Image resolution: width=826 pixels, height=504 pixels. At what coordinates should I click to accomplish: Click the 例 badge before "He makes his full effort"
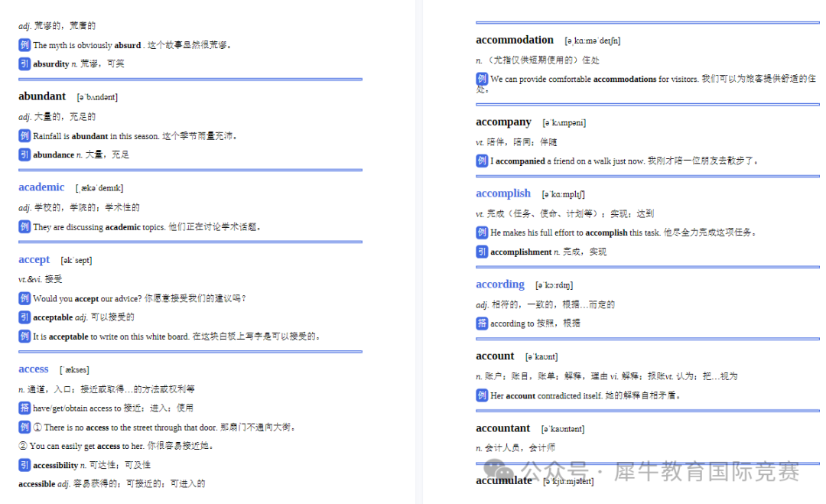(482, 232)
